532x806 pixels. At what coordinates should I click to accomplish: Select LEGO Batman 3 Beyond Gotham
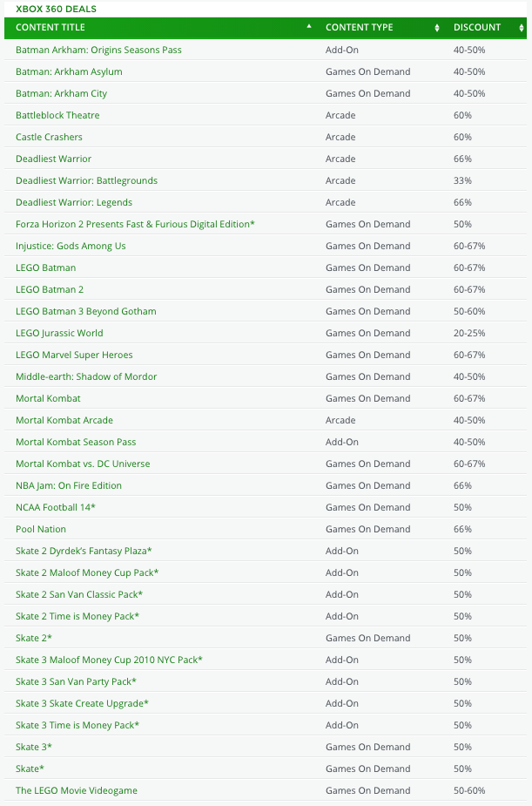click(x=85, y=311)
